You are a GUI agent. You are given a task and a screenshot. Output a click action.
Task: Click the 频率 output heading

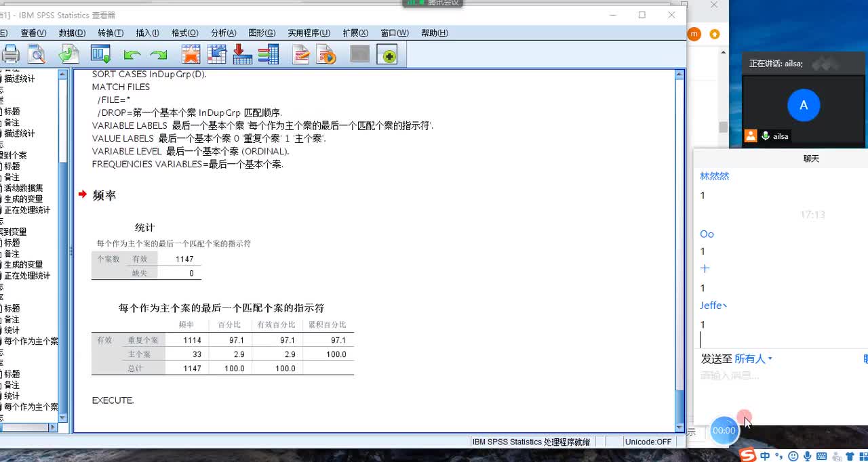pyautogui.click(x=104, y=195)
